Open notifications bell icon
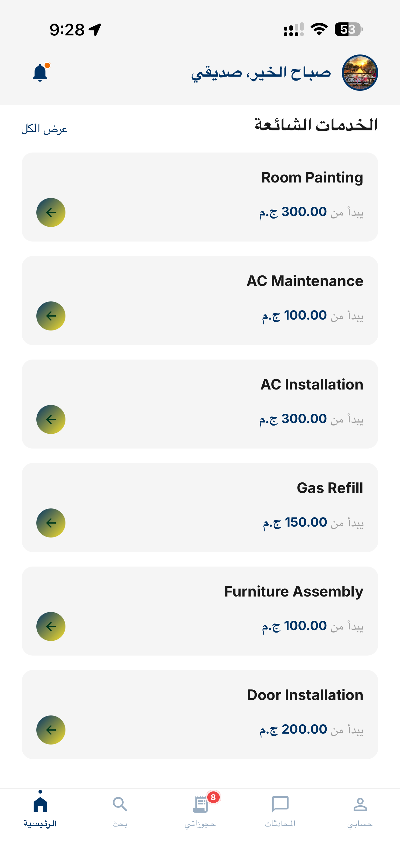Viewport: 400px width, 868px height. pyautogui.click(x=40, y=72)
